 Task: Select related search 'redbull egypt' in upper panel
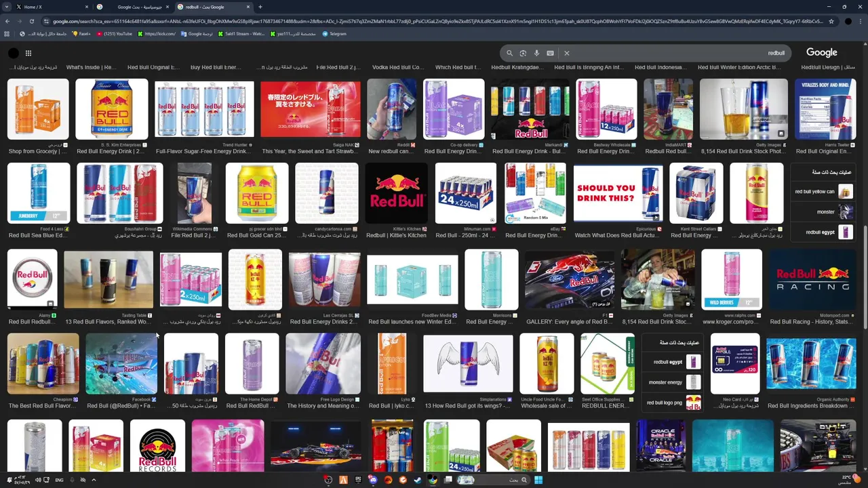click(823, 232)
